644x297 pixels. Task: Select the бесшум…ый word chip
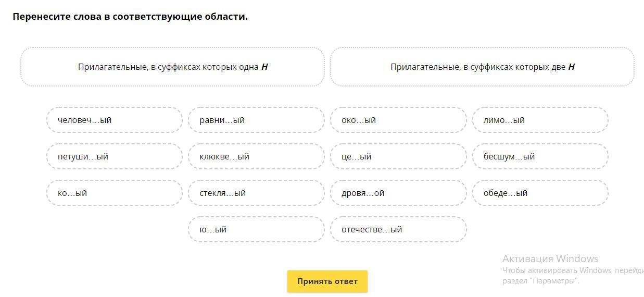(x=540, y=157)
